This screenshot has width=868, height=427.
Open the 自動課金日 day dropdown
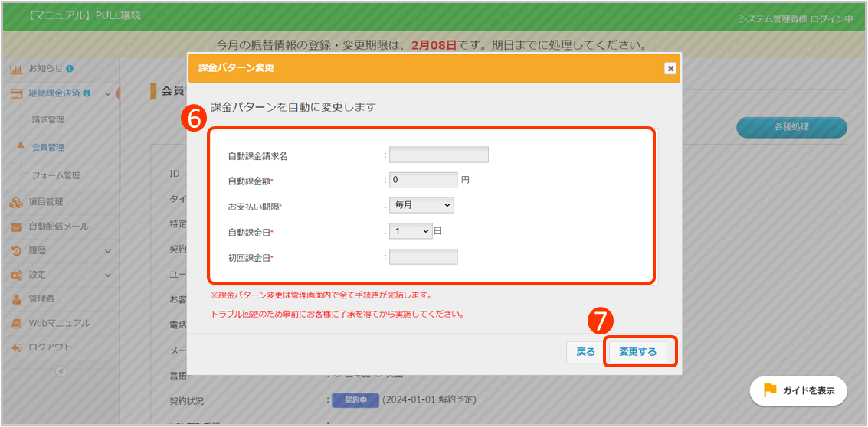[x=411, y=230]
